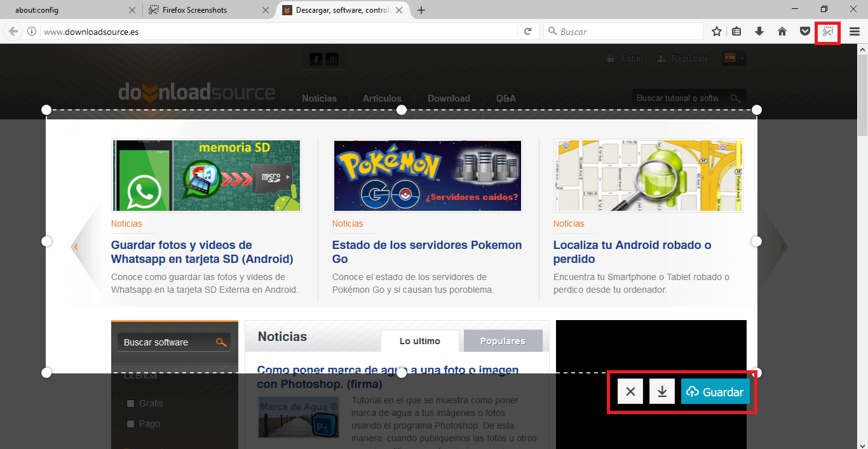
Task: Click the back navigation arrow
Action: tap(13, 31)
